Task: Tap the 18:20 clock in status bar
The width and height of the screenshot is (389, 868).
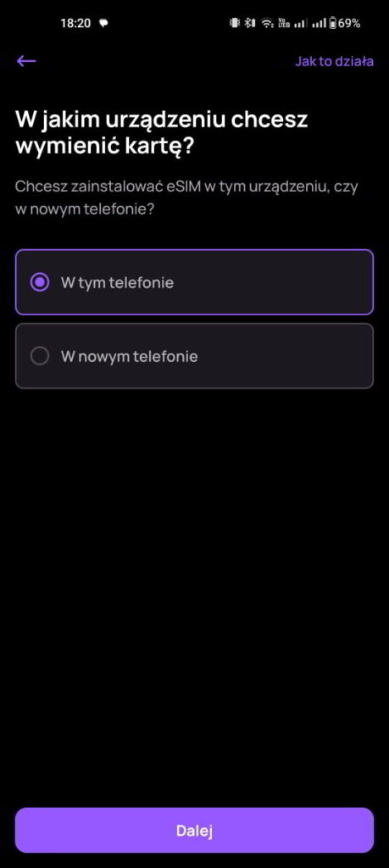Action: [x=75, y=23]
